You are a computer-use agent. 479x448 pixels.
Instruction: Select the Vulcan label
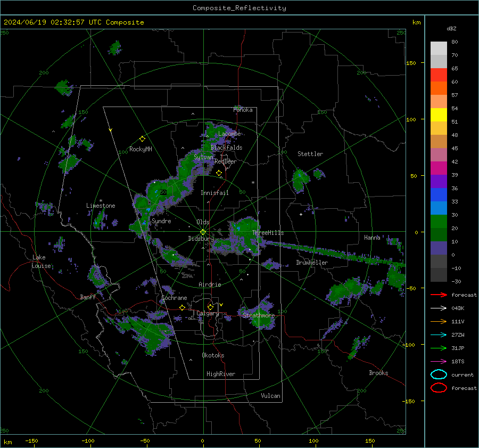pos(270,395)
